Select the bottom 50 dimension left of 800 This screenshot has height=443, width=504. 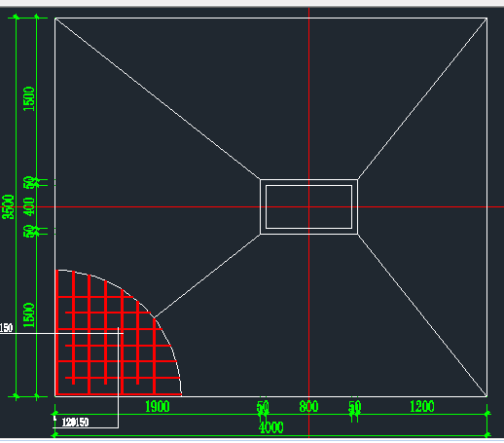[263, 407]
